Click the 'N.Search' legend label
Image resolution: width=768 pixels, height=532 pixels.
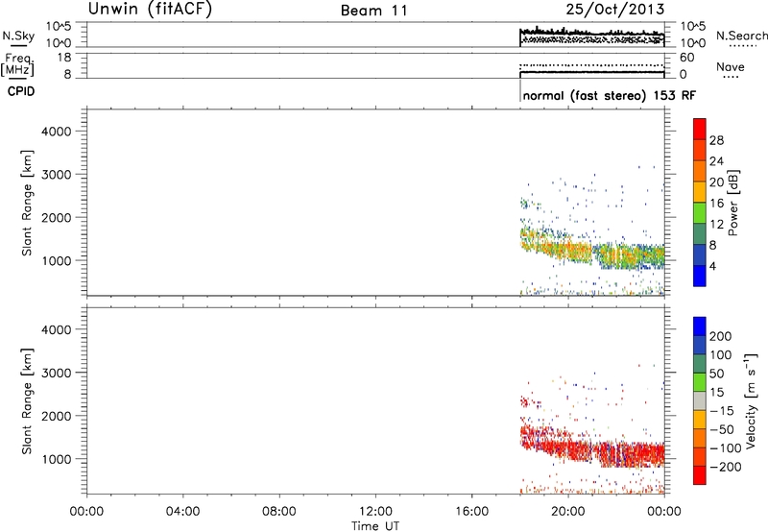coord(741,36)
